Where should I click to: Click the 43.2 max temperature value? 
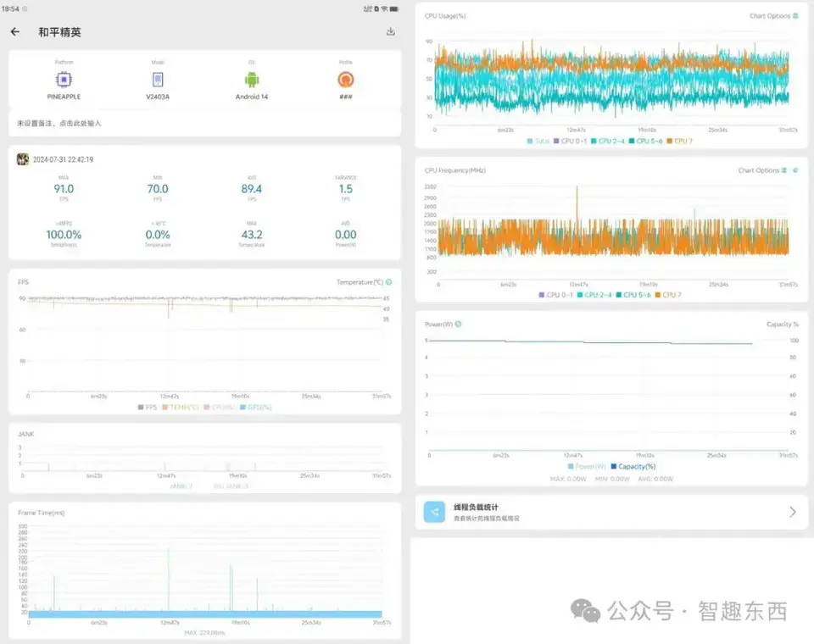pyautogui.click(x=252, y=235)
